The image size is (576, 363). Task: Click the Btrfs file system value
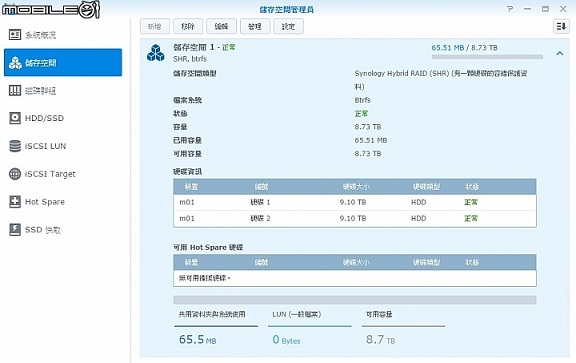pos(363,100)
